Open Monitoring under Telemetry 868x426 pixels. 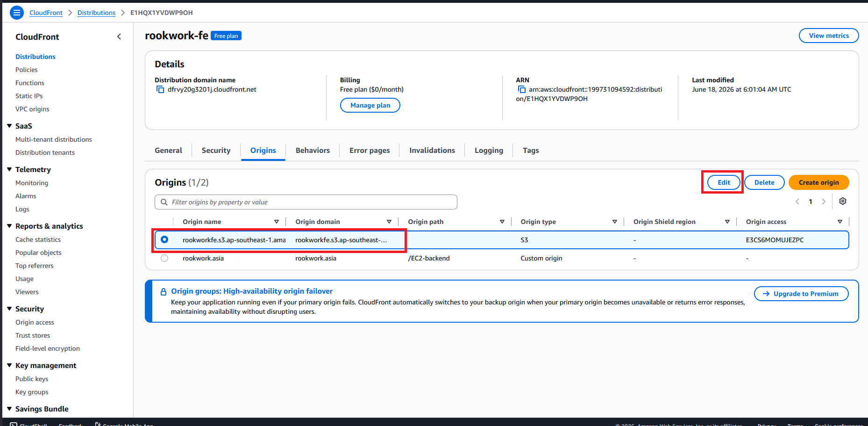(x=32, y=183)
